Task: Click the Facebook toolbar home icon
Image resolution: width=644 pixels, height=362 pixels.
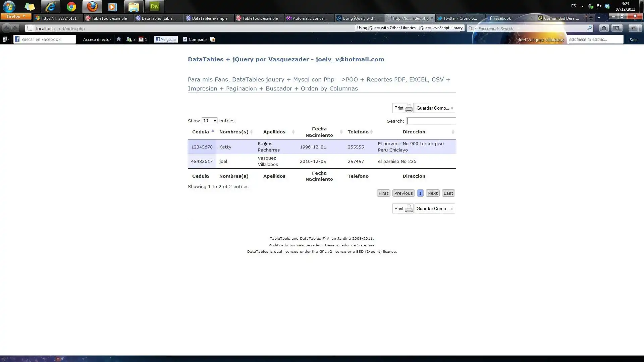Action: pyautogui.click(x=119, y=40)
